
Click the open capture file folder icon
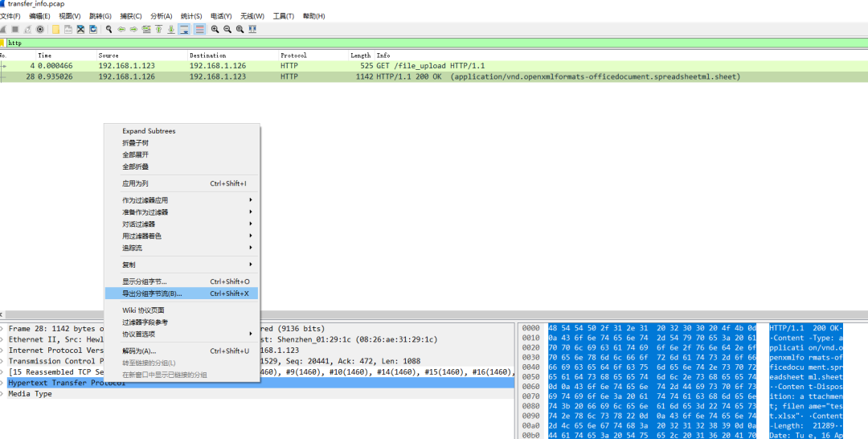pos(55,29)
